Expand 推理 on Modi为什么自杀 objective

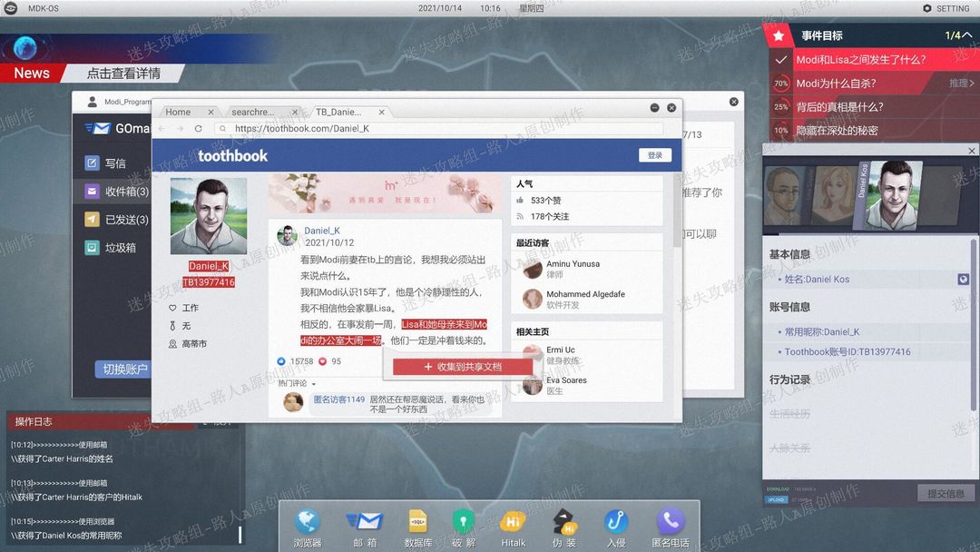point(961,84)
